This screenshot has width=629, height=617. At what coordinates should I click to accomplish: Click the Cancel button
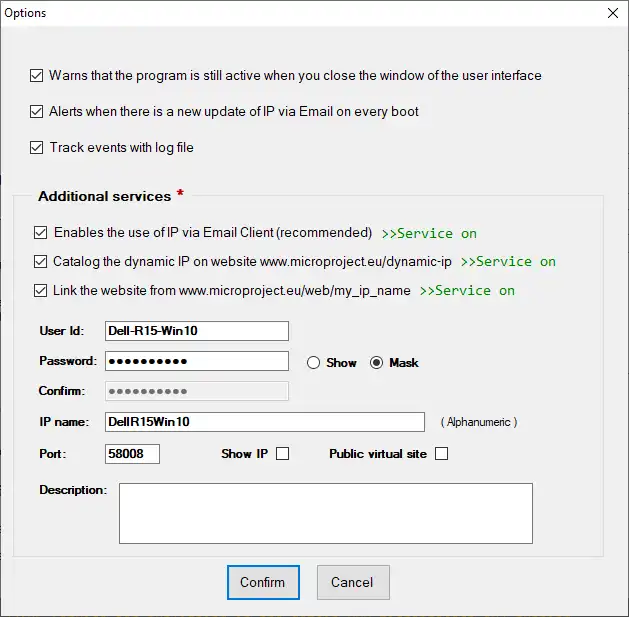(x=353, y=582)
